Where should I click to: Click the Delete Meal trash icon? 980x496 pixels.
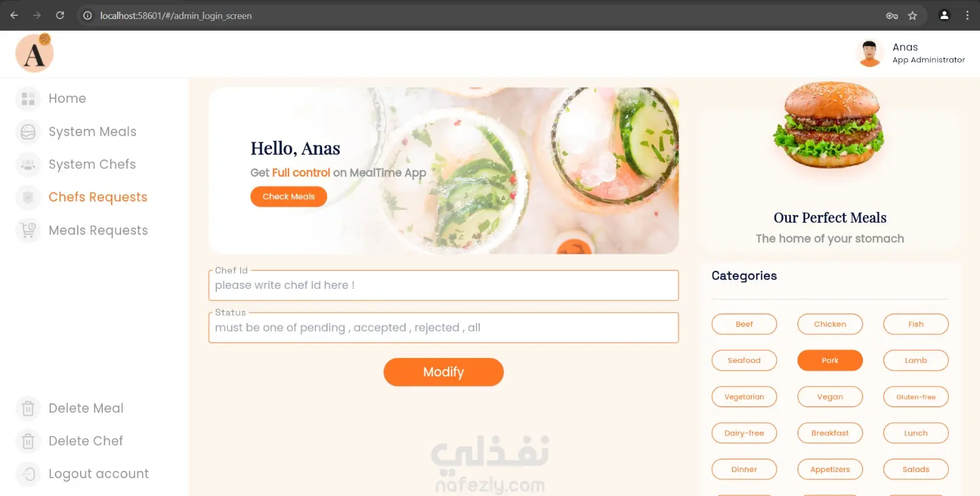(x=28, y=408)
